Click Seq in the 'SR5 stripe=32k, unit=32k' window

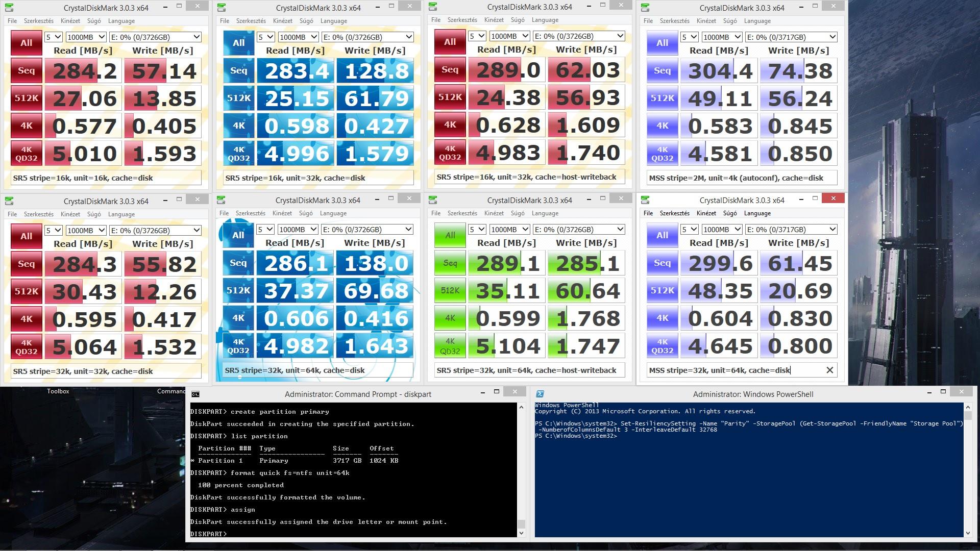(x=26, y=264)
